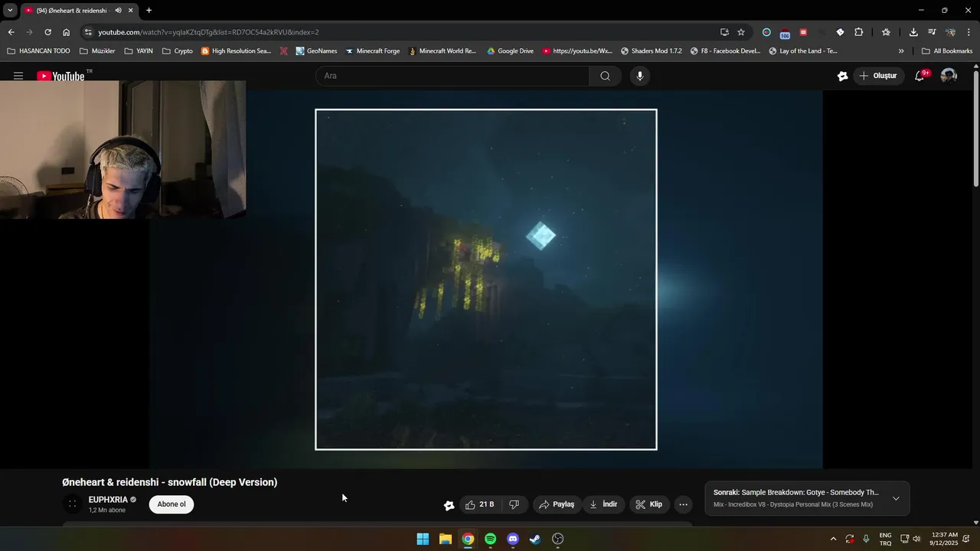Screen dimensions: 980x551
Task: Click the Oluştur create button
Action: (878, 76)
